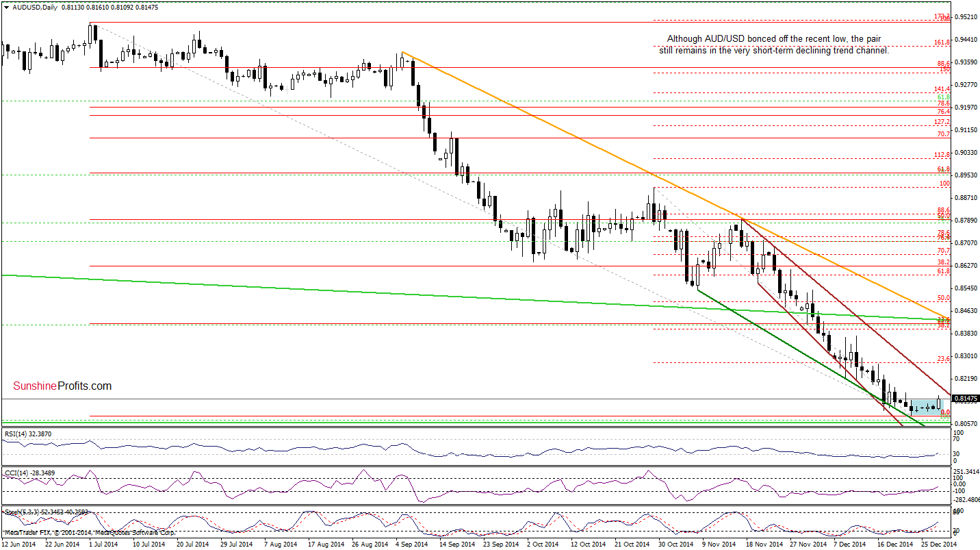980x550 pixels.
Task: Click price axis label 0.84630
Action: click(x=966, y=310)
